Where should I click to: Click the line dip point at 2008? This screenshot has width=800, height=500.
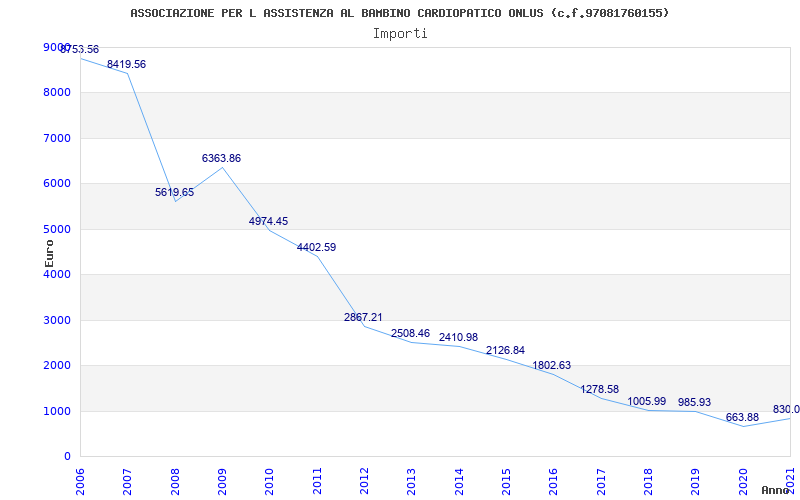pos(175,201)
